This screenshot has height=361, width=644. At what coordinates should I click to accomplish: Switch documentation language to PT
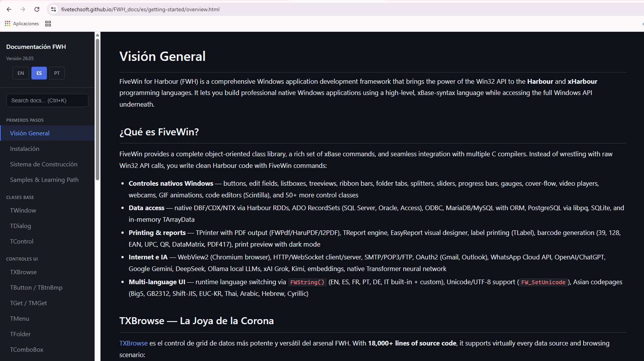tap(57, 73)
